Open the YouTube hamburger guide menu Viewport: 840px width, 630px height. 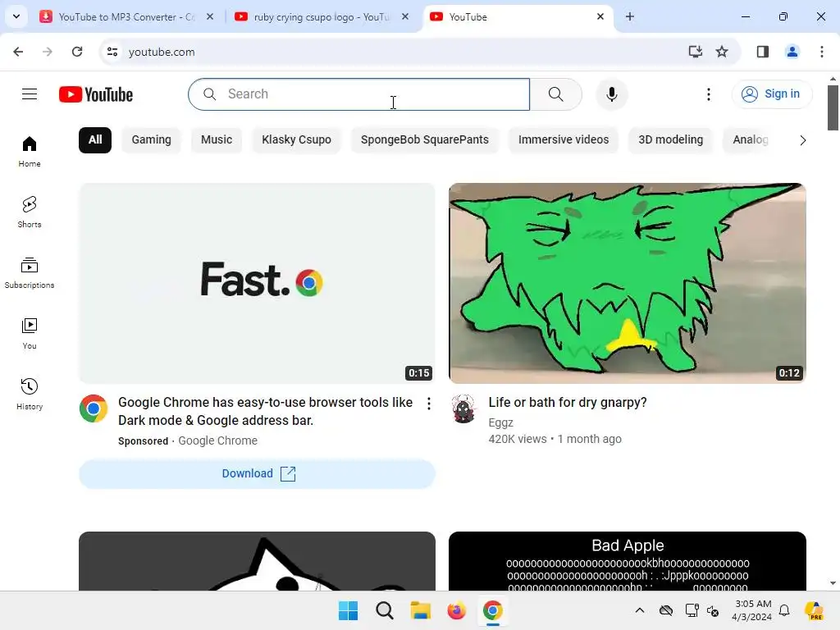tap(30, 94)
